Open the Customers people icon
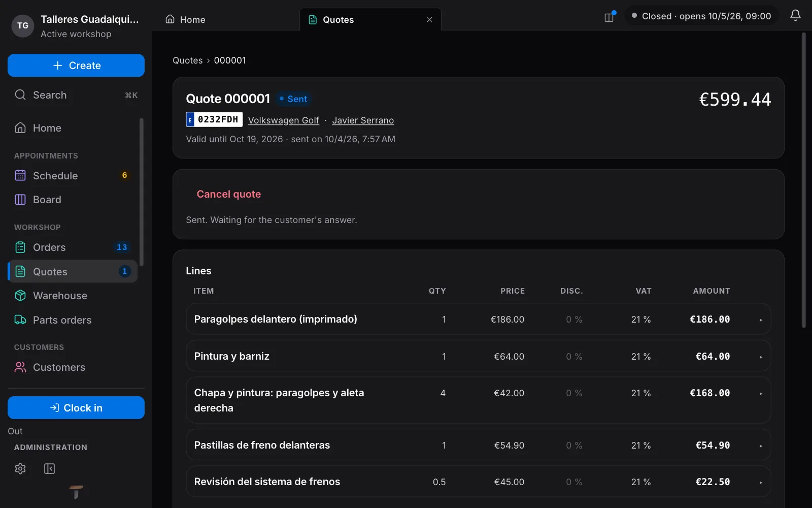Viewport: 812px width, 508px height. click(20, 367)
